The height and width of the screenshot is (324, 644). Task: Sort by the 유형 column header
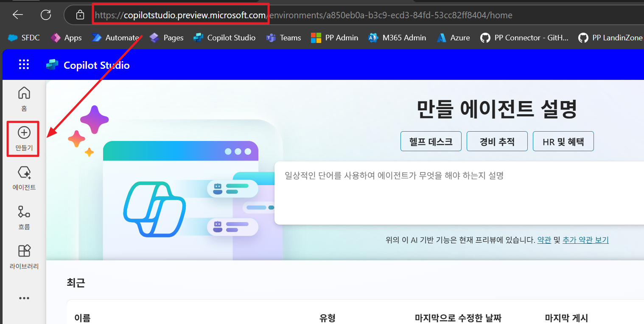[x=327, y=318]
